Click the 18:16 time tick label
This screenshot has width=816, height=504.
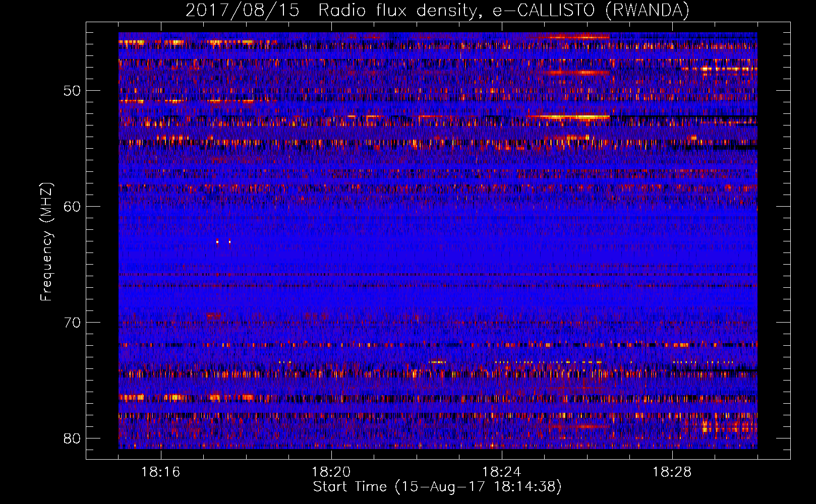pos(161,472)
